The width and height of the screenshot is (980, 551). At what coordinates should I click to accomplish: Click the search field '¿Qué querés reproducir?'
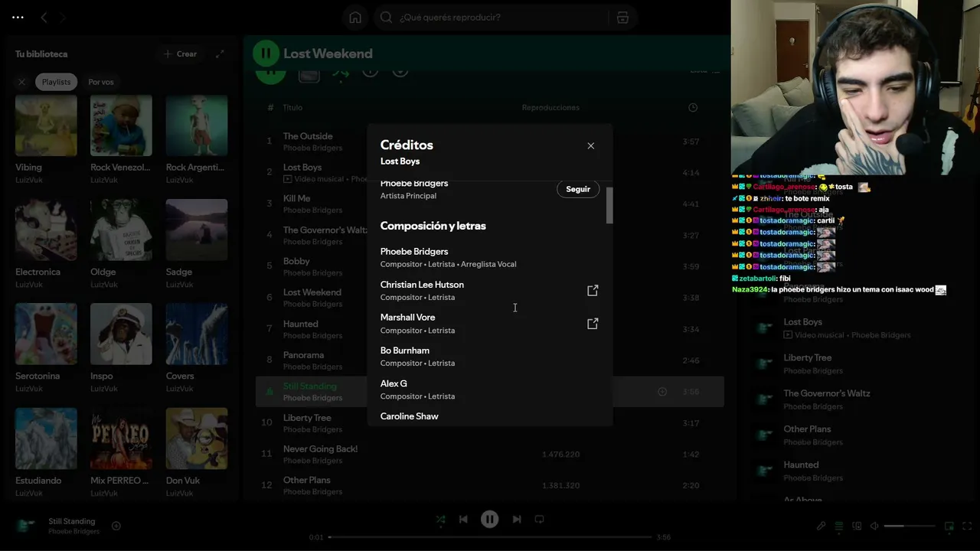tap(490, 17)
